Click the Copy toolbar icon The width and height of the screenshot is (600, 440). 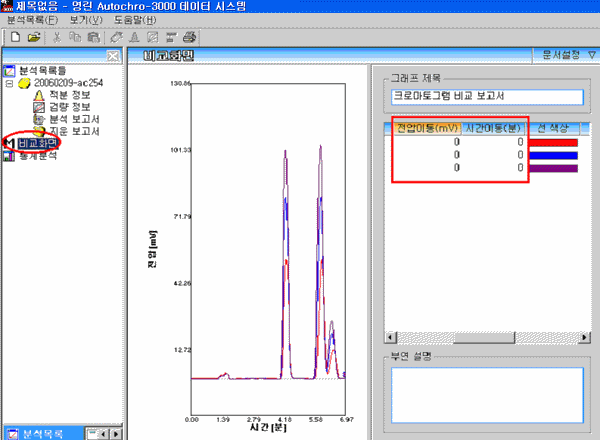(x=75, y=37)
